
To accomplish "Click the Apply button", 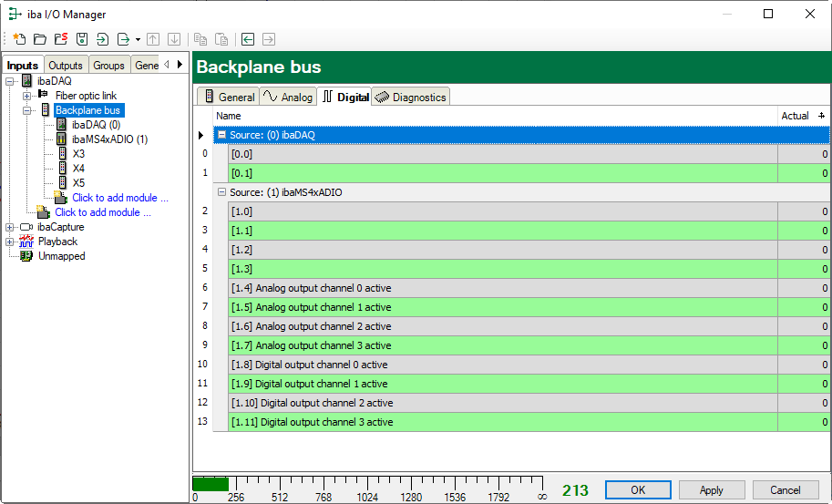I will tap(711, 490).
